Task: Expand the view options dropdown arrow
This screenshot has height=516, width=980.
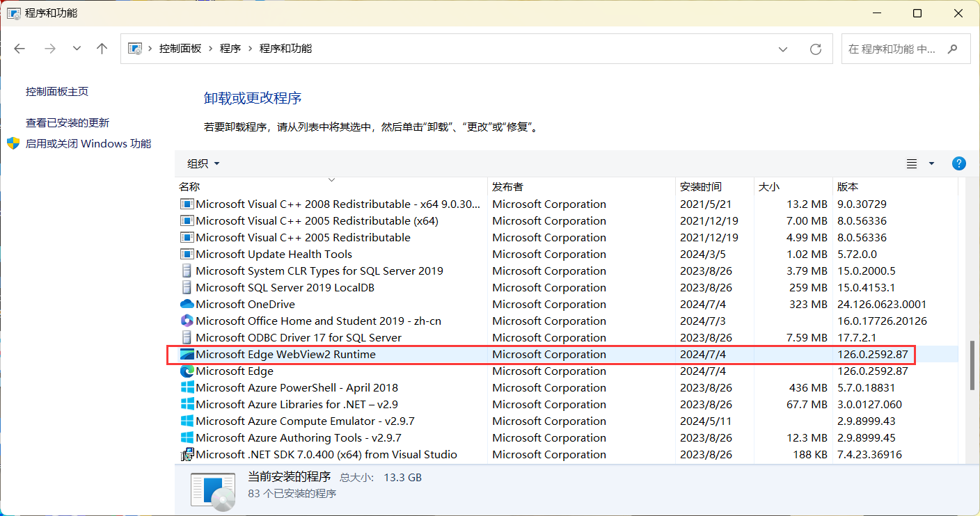Action: click(931, 163)
